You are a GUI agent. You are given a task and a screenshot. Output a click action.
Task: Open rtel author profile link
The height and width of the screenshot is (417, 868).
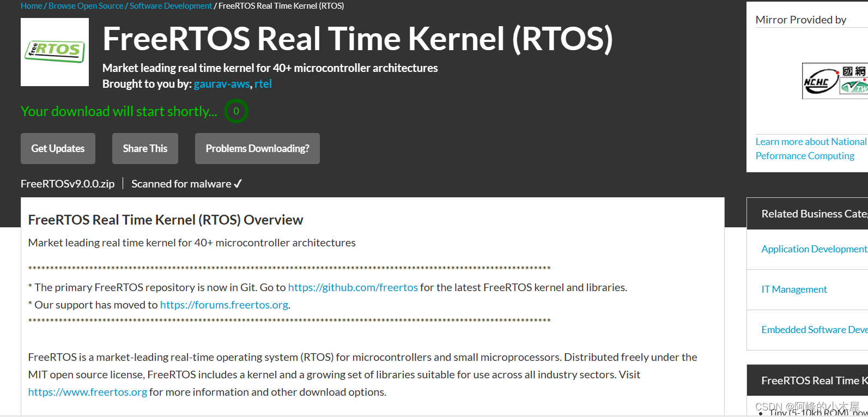263,84
